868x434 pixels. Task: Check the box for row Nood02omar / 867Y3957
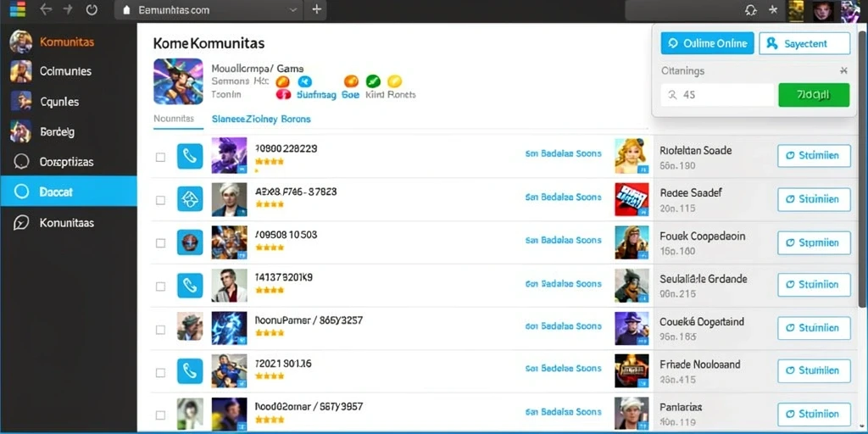pos(160,415)
